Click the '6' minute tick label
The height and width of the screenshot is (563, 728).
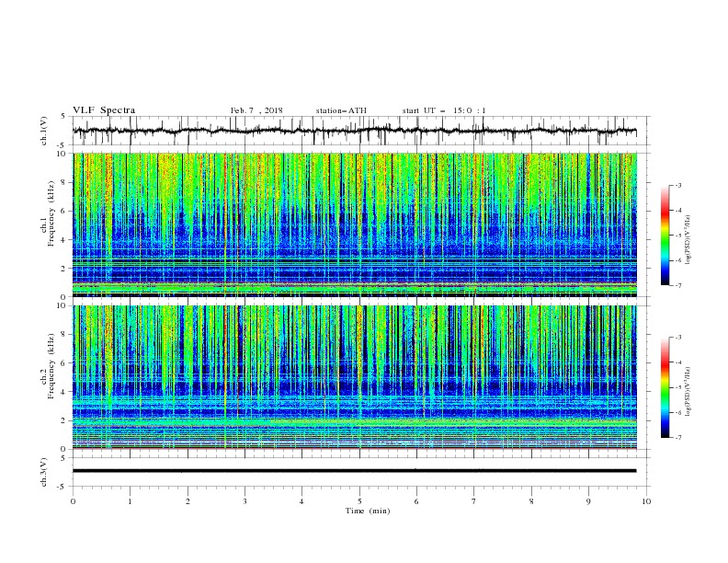(416, 501)
